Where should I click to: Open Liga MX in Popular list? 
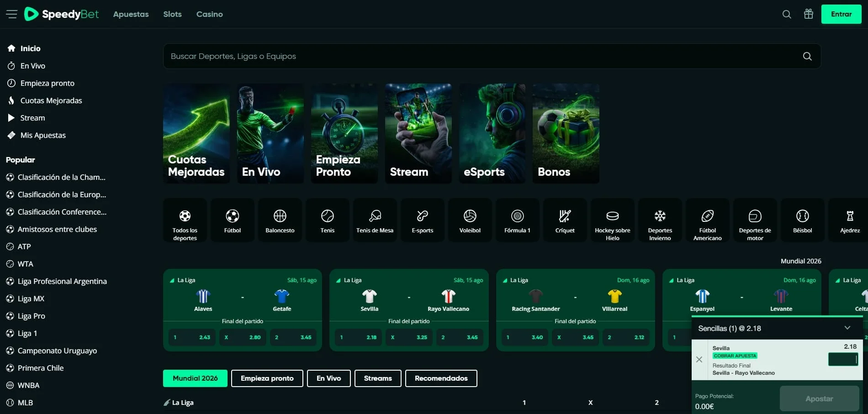[25, 299]
